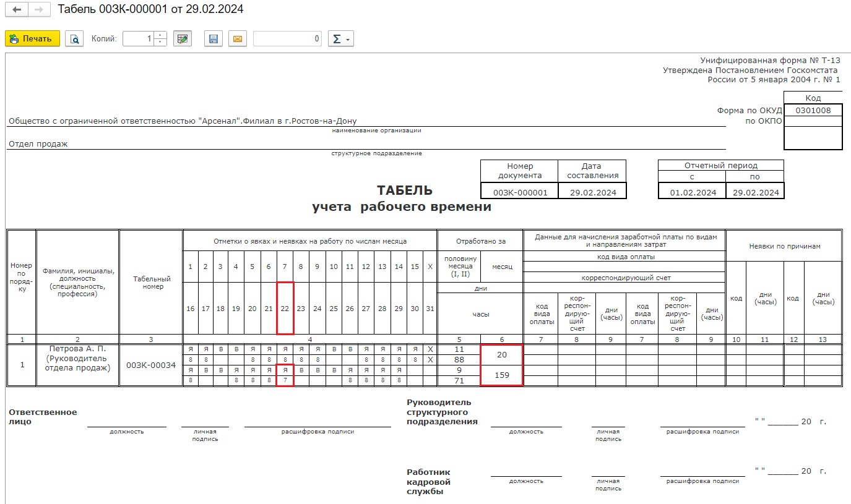Screen dimensions: 851x504
Task: Open print preview with the magnifier icon
Action: point(74,38)
